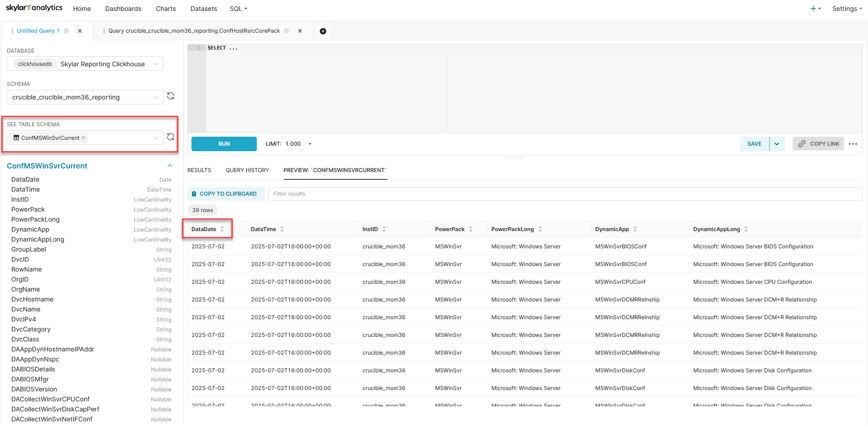The height and width of the screenshot is (425, 868).
Task: Open drag handle menu of Untitled Query 1
Action: tap(12, 31)
